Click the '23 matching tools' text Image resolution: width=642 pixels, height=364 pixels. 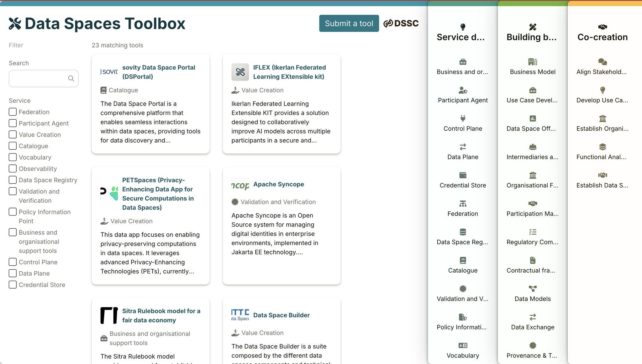118,45
